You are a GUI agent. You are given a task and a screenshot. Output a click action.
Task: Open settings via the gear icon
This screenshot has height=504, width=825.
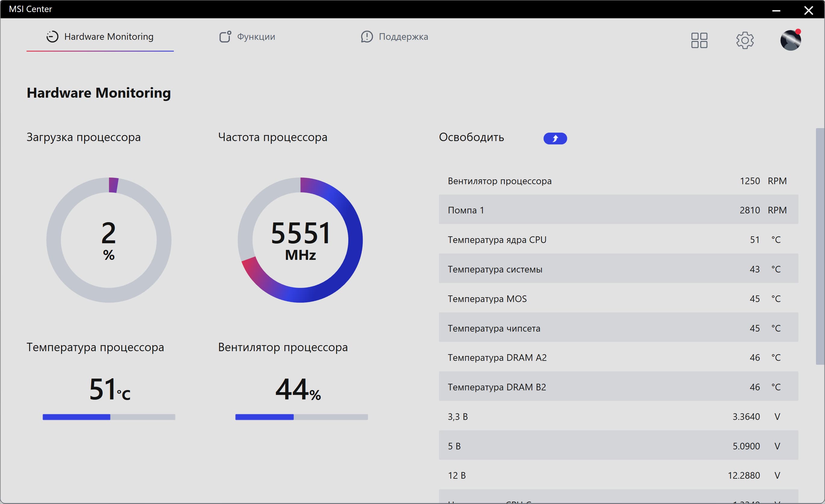pyautogui.click(x=745, y=40)
